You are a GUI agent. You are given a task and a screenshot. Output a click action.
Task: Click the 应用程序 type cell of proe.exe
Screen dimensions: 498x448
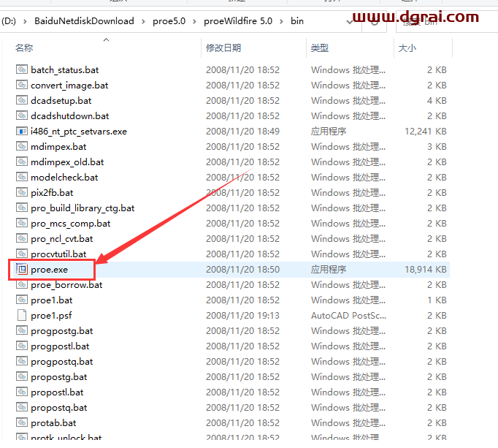coord(329,269)
